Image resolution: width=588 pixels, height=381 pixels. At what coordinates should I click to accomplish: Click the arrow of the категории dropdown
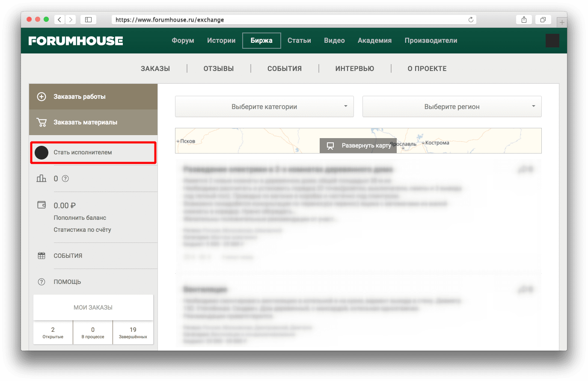pyautogui.click(x=346, y=106)
